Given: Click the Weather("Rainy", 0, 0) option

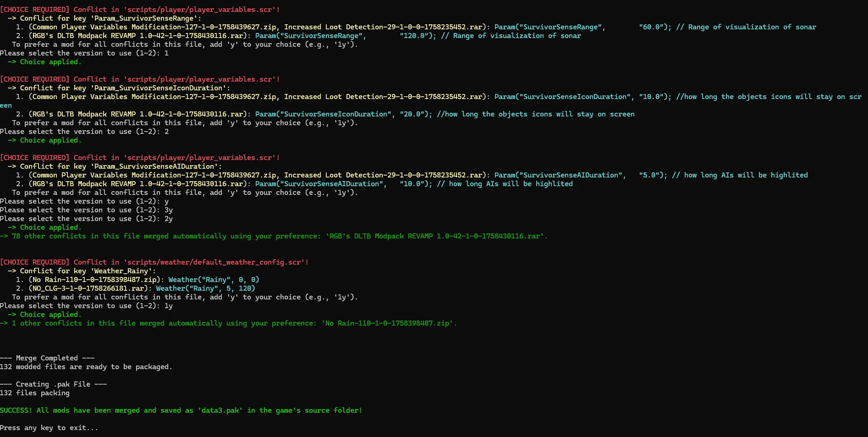Looking at the screenshot, I should point(214,280).
